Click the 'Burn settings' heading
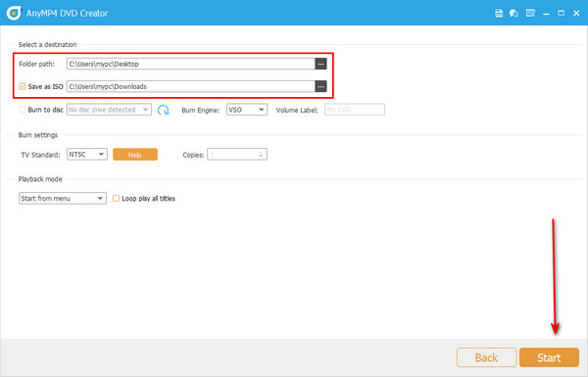 click(38, 135)
